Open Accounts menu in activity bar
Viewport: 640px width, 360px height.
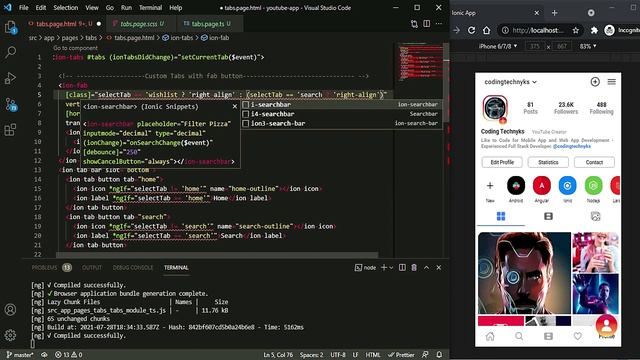[x=10, y=309]
